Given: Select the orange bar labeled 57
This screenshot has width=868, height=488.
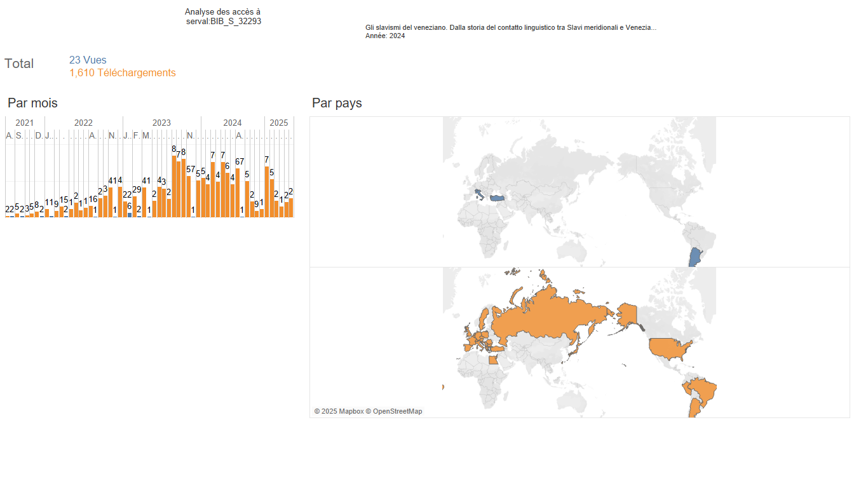Looking at the screenshot, I should [189, 197].
